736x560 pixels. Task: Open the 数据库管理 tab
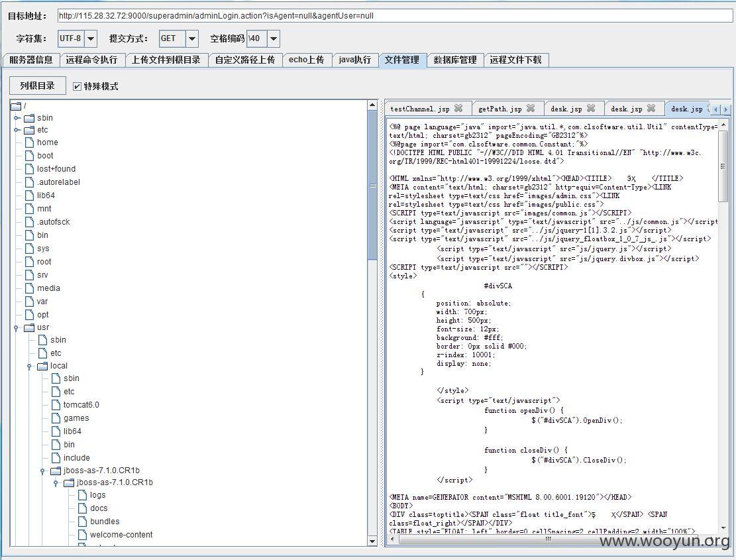[x=455, y=60]
